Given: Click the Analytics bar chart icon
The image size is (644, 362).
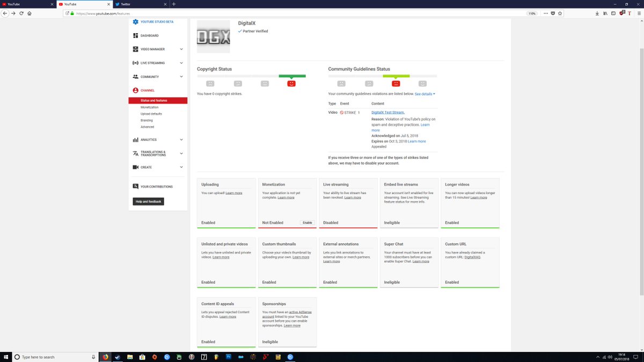Looking at the screenshot, I should (136, 139).
